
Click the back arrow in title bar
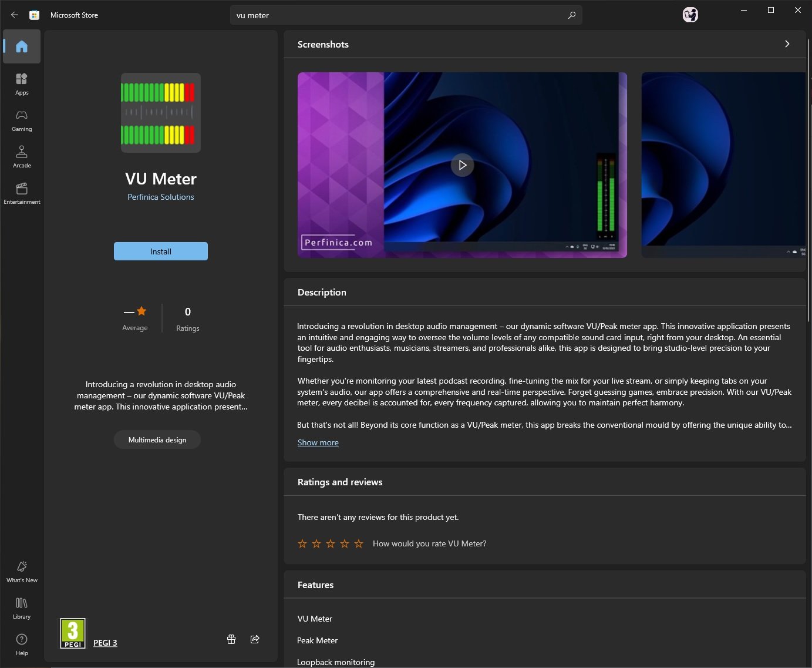[15, 15]
